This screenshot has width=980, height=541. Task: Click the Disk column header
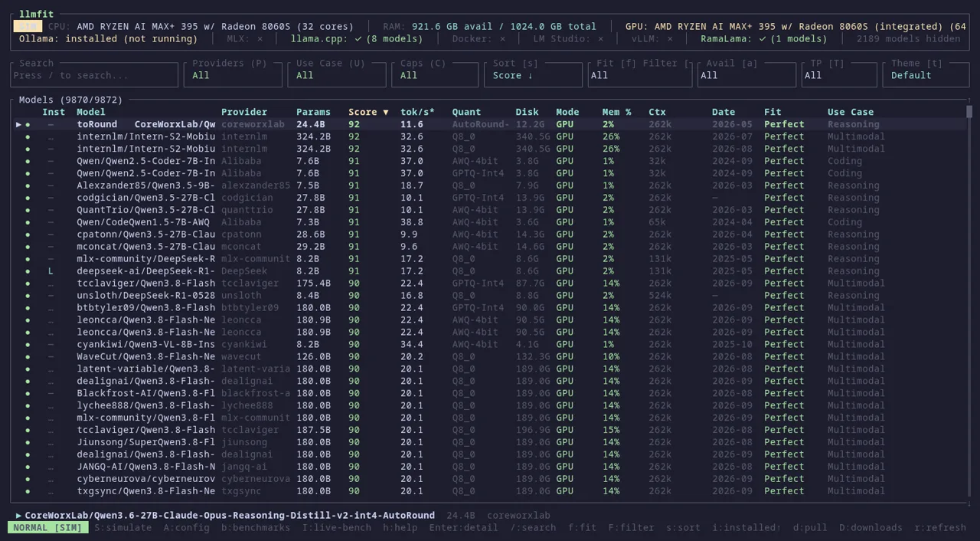527,112
